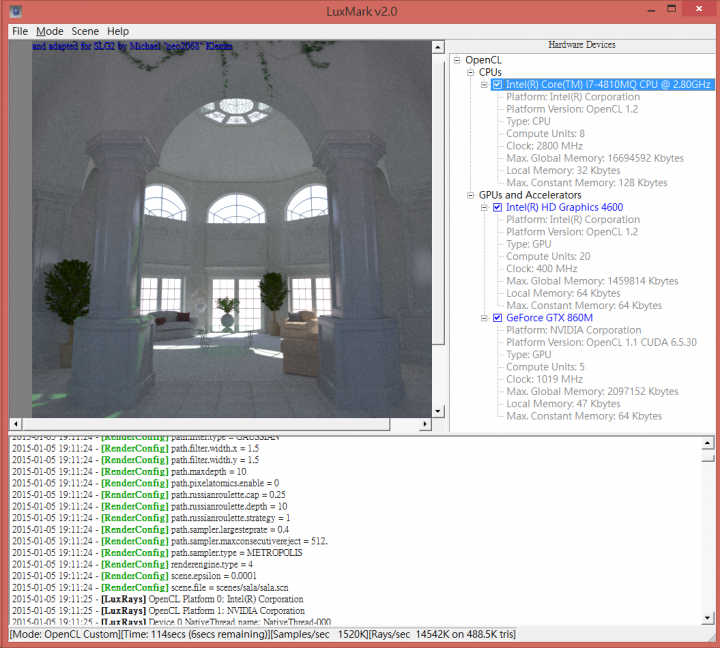Screen dimensions: 720x648
Task: Click render view scroll left arrow
Action: click(x=16, y=424)
